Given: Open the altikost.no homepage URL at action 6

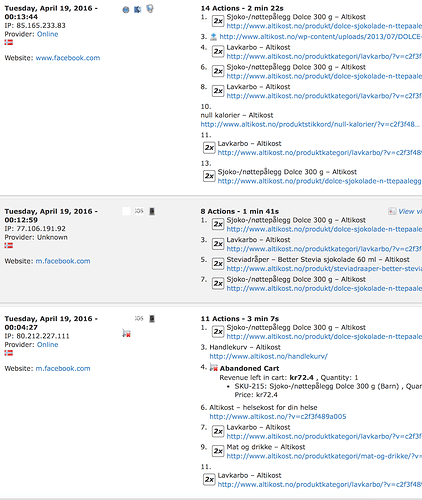Looking at the screenshot, I should coord(278,416).
